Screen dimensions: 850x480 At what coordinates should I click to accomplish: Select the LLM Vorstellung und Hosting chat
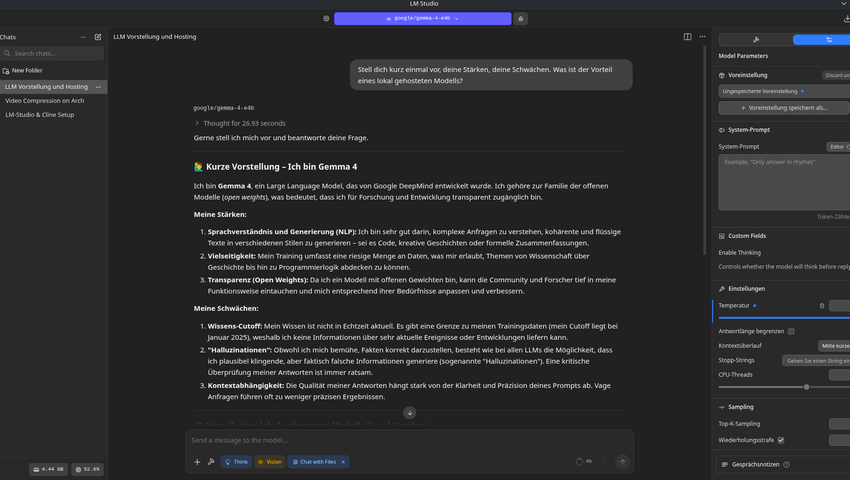[47, 87]
